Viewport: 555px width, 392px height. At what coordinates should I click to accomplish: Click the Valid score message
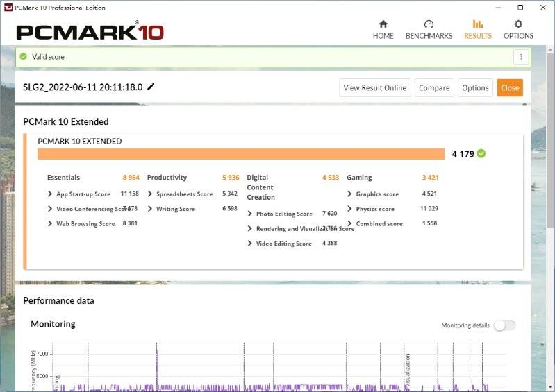tap(48, 57)
